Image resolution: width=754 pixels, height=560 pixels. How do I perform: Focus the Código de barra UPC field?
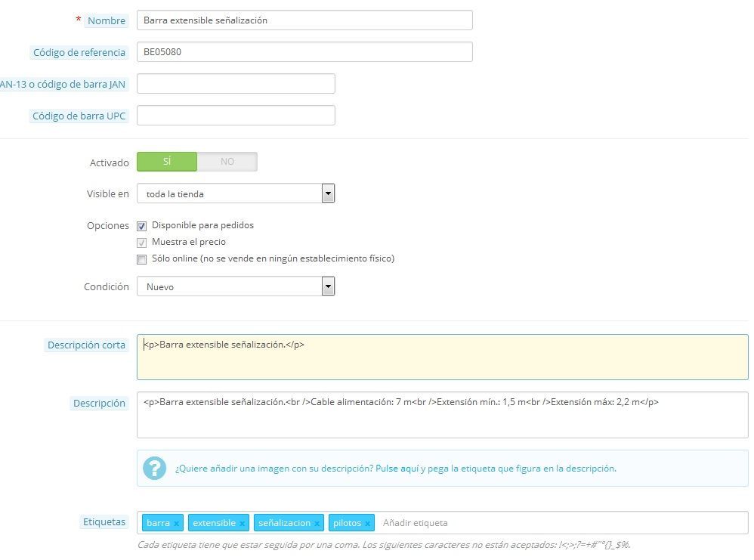coord(236,116)
